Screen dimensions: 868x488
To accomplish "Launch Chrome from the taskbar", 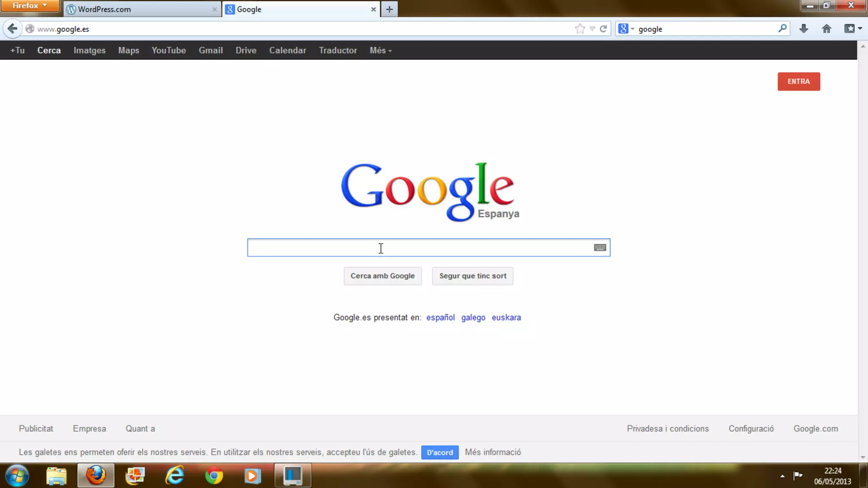I will 214,476.
